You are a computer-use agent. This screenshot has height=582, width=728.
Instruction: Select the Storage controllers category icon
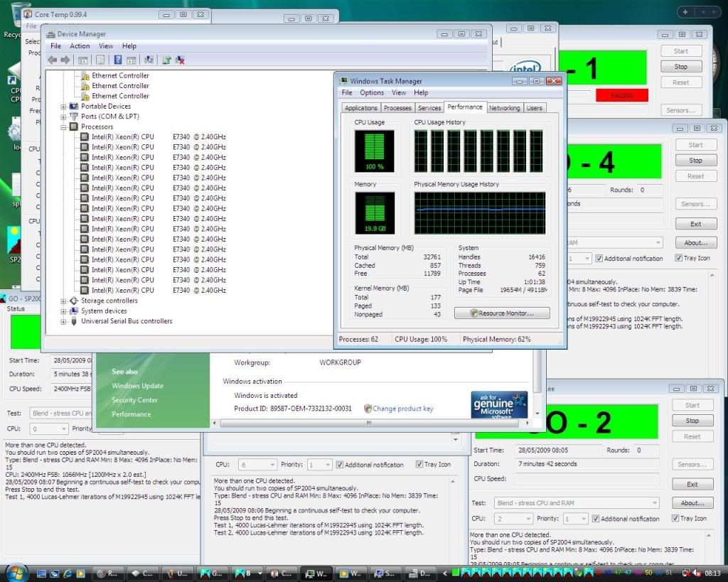74,301
